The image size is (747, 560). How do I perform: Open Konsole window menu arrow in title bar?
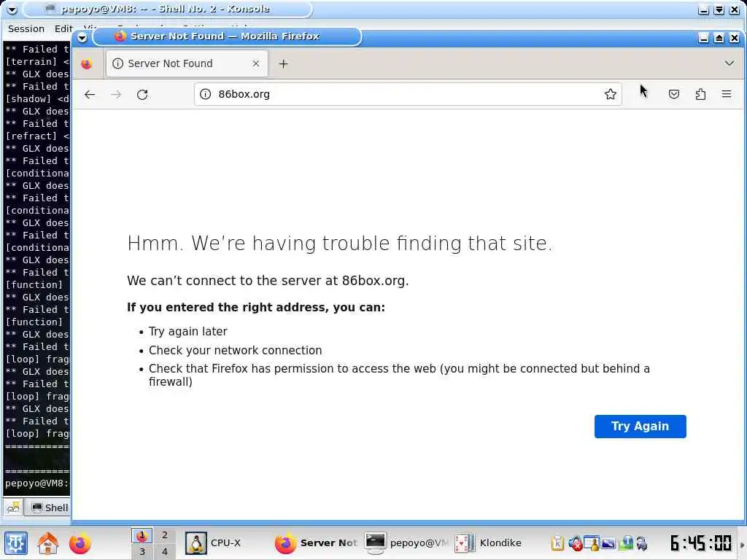click(12, 9)
